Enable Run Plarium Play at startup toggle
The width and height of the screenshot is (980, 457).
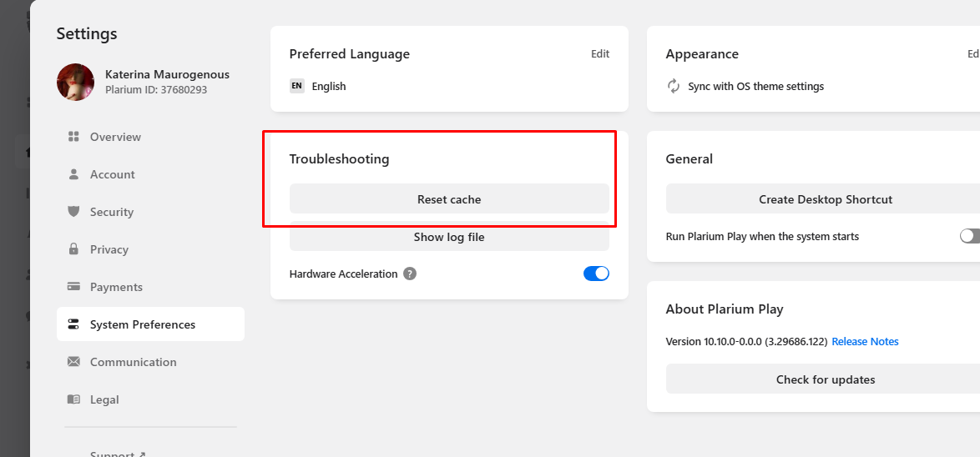[x=970, y=236]
